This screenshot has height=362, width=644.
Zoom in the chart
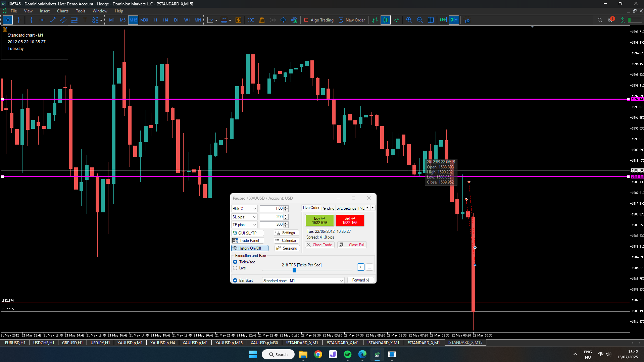tap(409, 20)
